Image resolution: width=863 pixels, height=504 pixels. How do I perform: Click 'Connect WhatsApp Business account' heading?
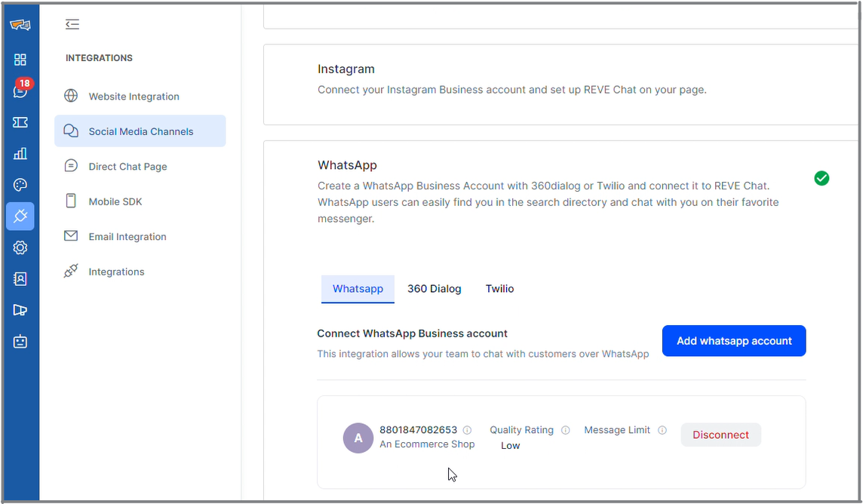(x=412, y=333)
